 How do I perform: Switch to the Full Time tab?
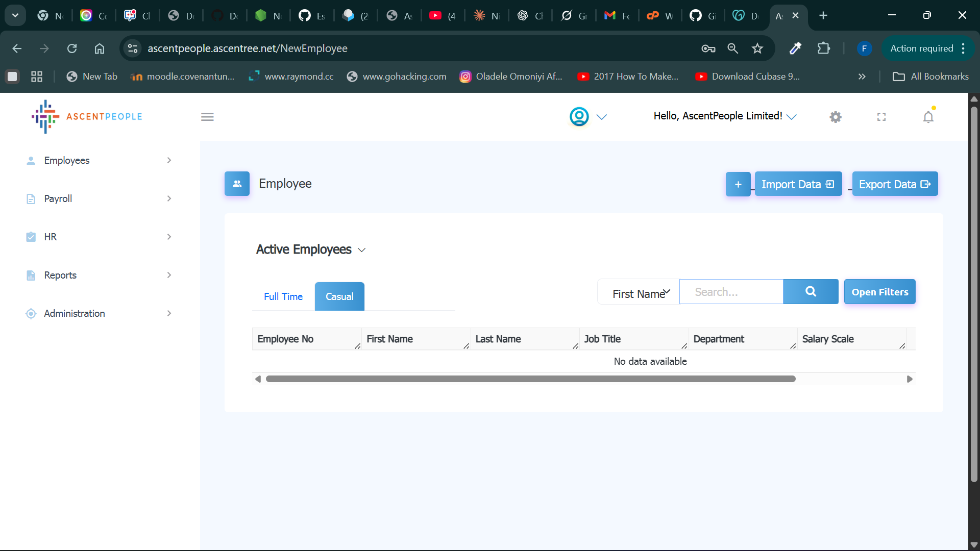pyautogui.click(x=283, y=296)
